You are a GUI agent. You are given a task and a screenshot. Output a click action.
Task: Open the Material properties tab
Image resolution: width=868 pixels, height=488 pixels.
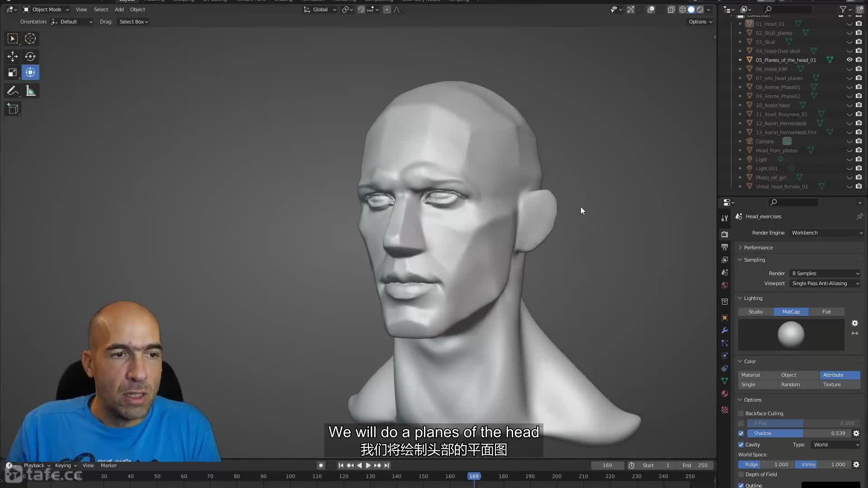click(725, 394)
